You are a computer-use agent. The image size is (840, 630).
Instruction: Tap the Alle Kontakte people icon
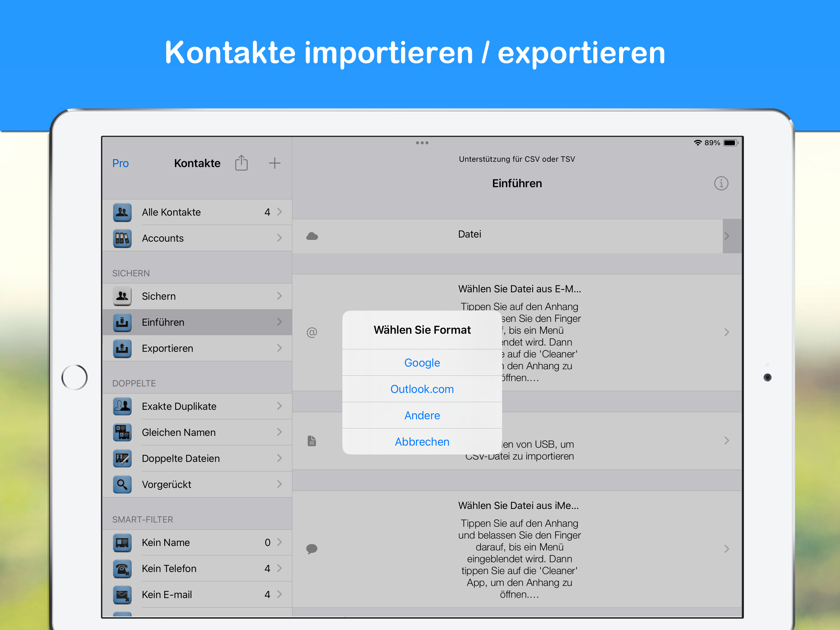click(122, 212)
